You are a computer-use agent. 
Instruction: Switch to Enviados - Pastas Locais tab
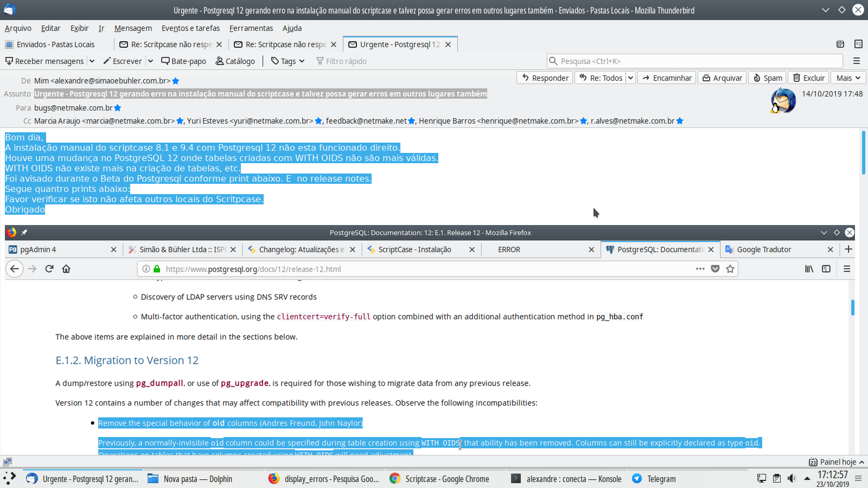pyautogui.click(x=56, y=44)
